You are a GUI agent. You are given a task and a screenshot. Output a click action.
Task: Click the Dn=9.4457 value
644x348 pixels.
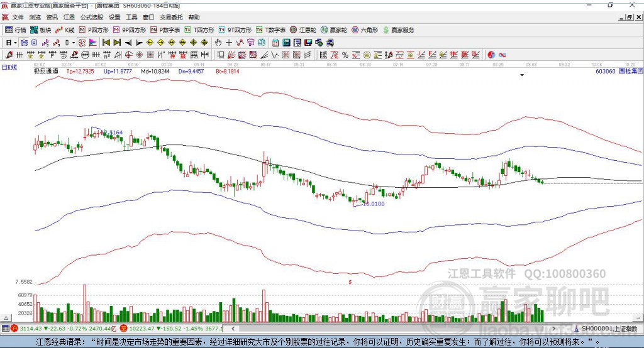click(191, 71)
